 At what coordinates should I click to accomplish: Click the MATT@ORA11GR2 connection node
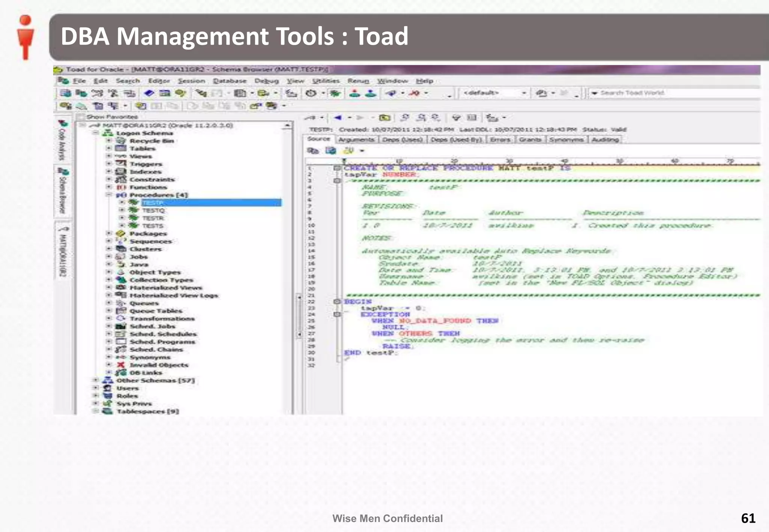167,125
